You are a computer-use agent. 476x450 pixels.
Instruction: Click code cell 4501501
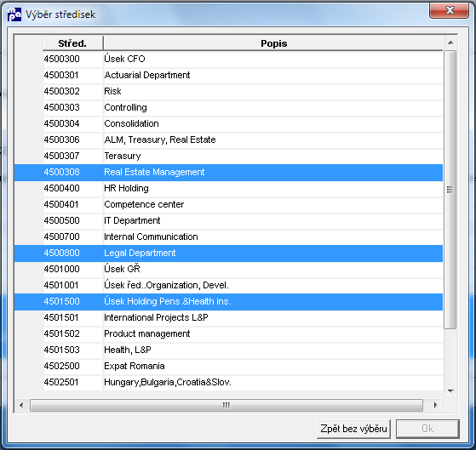click(73, 317)
